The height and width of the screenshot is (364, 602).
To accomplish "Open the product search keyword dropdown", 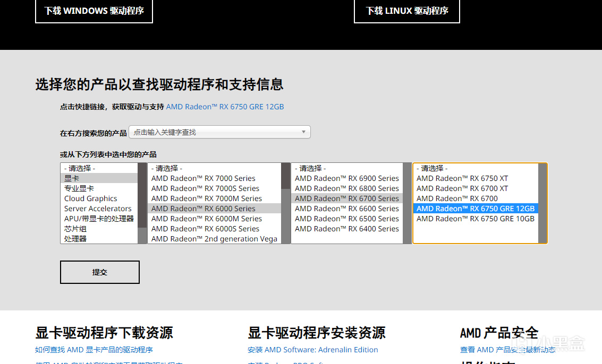I will click(x=219, y=132).
